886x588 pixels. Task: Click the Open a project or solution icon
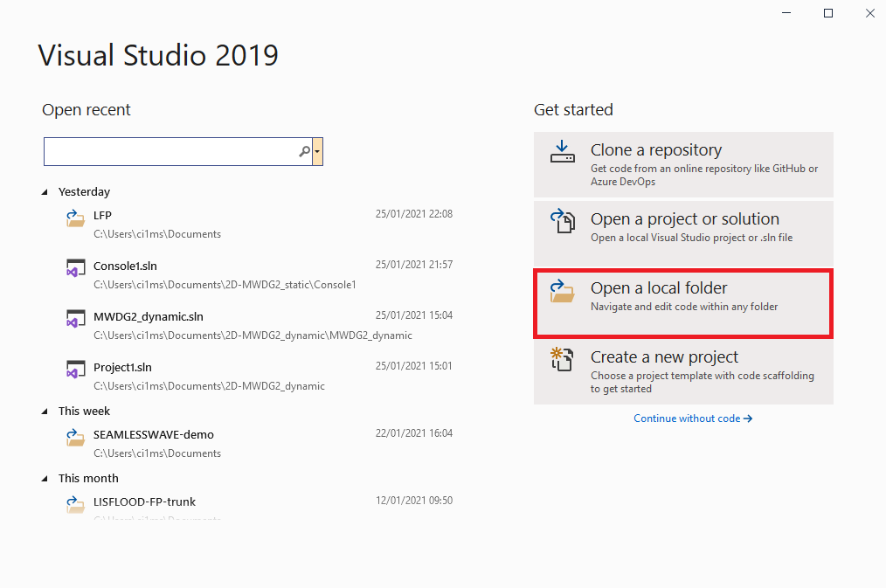click(562, 221)
